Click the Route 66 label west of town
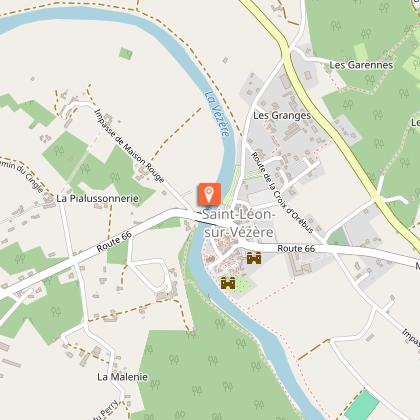This screenshot has height=420, width=420. click(114, 242)
